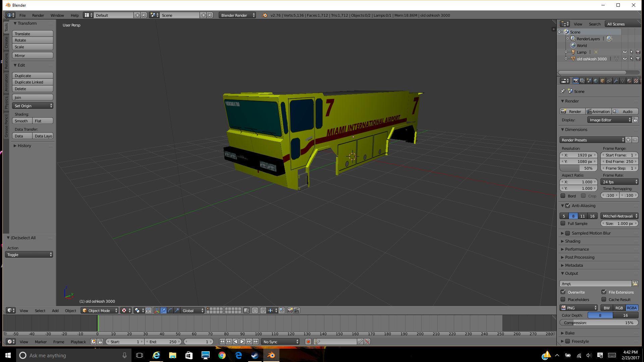The height and width of the screenshot is (362, 644).
Task: Click the Translate button
Action: click(x=33, y=34)
